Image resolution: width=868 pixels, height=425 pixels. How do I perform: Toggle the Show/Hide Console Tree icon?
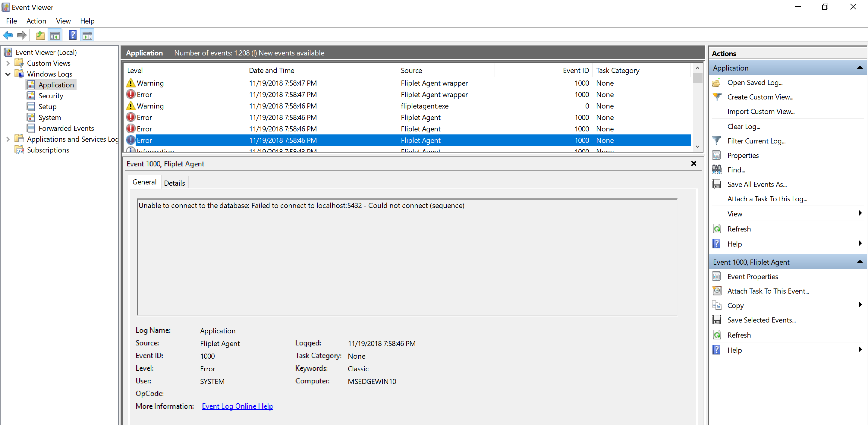[x=55, y=35]
